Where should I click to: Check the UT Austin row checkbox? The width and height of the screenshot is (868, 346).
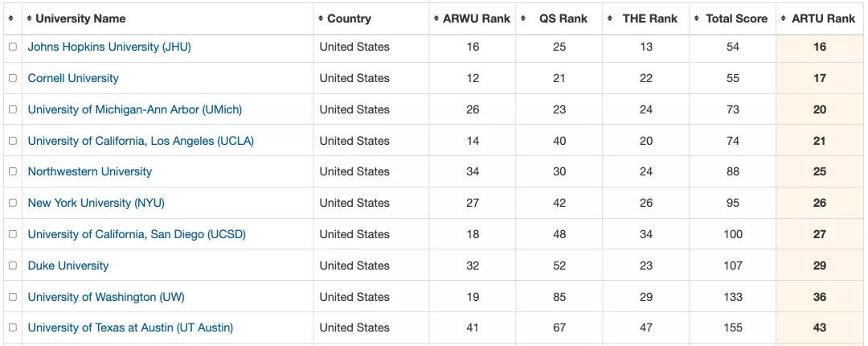(13, 327)
